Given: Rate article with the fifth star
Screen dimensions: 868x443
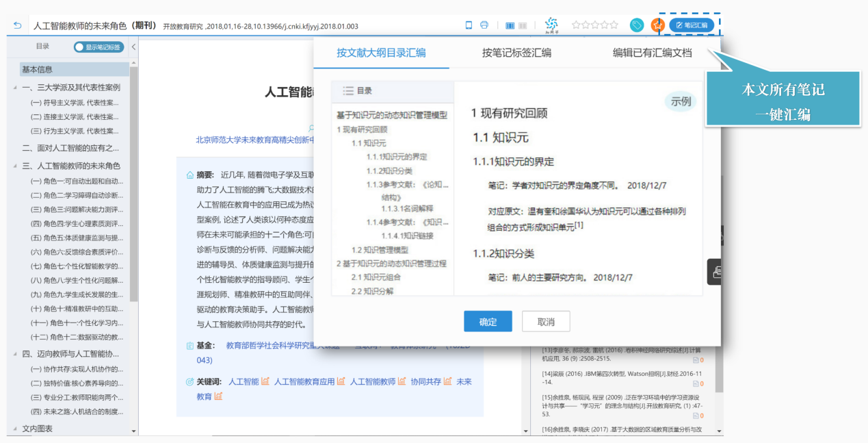Looking at the screenshot, I should click(x=614, y=25).
